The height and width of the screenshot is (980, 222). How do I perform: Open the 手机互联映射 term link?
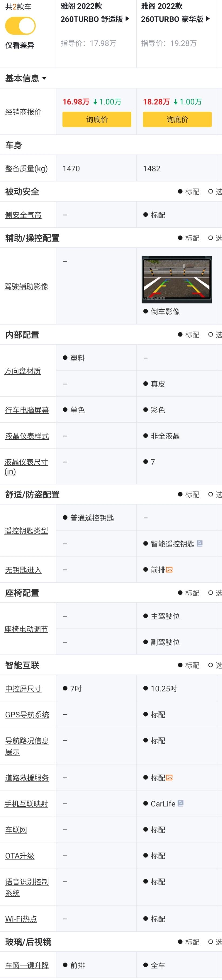(x=26, y=804)
